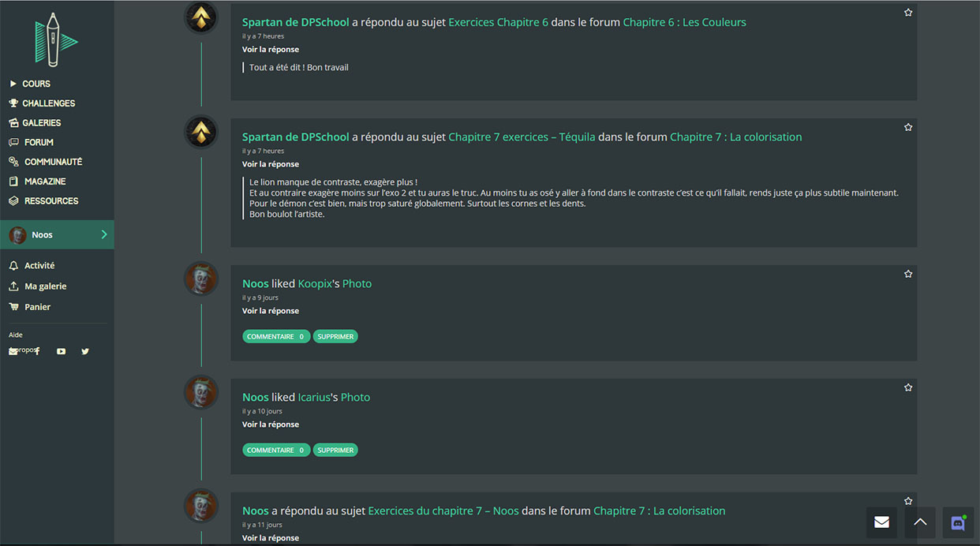
Task: Toggle favorite star on Icarius photo activity
Action: coord(908,387)
